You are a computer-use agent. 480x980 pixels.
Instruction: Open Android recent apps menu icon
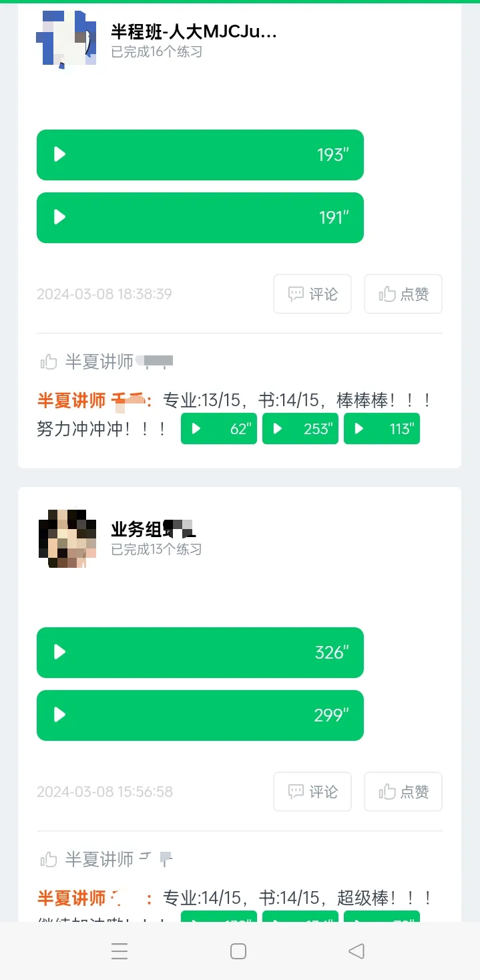[x=119, y=951]
